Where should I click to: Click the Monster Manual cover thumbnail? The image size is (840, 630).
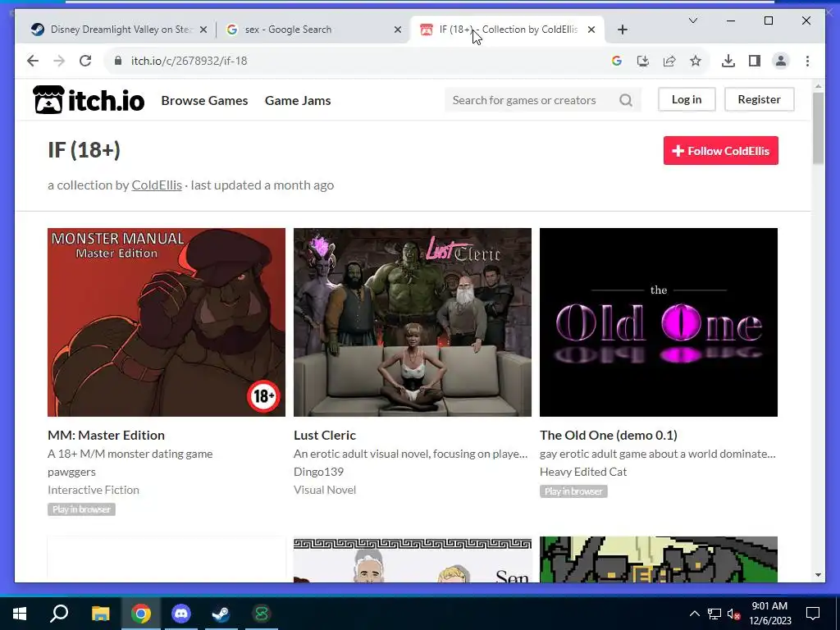[x=167, y=322]
